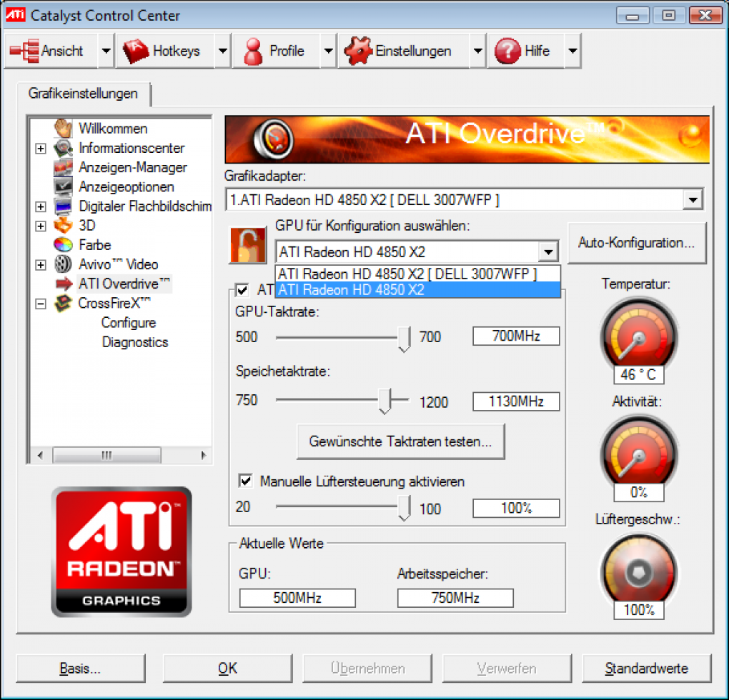
Task: Click the fan speed 100% value field
Action: [516, 508]
